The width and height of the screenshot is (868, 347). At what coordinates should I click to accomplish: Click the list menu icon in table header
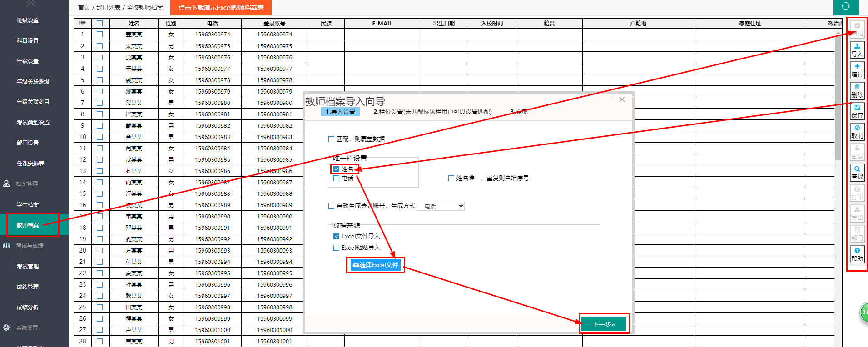pos(83,23)
